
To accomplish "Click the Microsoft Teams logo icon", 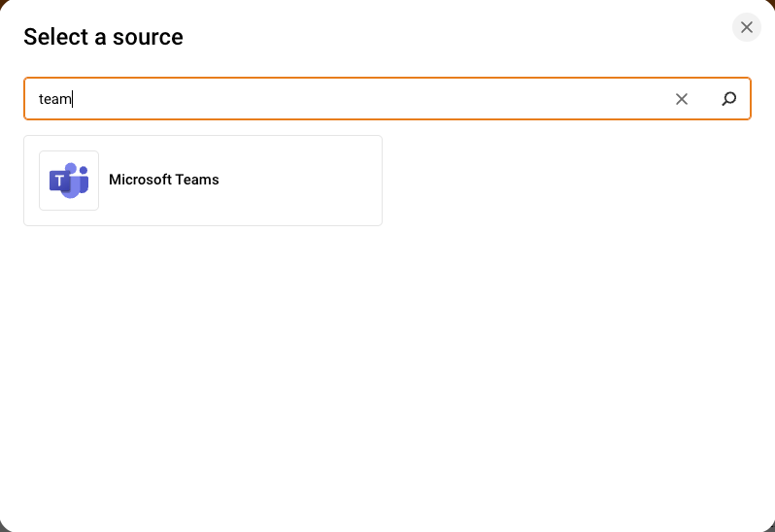I will point(69,181).
